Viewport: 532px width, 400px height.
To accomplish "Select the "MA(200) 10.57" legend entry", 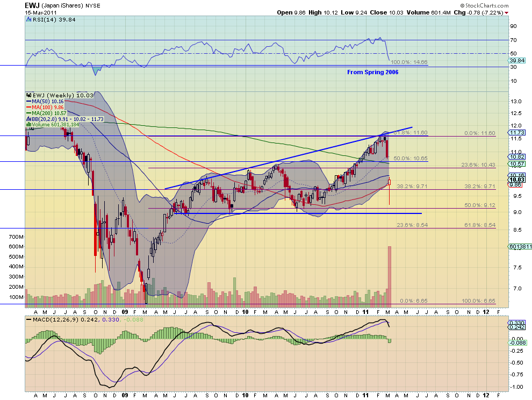I will tap(49, 113).
